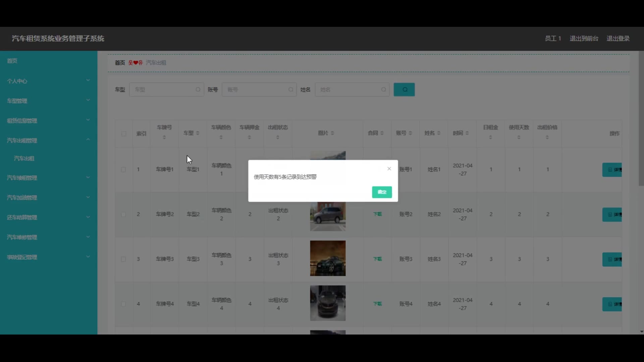
Task: Toggle the select-all header checkbox
Action: pyautogui.click(x=124, y=134)
